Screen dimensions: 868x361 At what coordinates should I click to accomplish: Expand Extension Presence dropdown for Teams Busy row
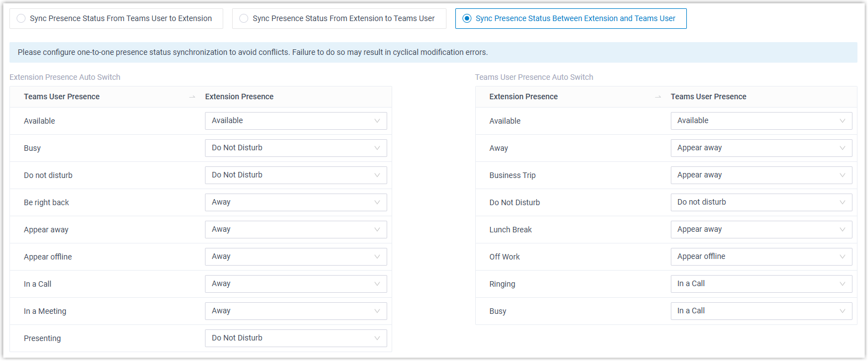(x=296, y=148)
